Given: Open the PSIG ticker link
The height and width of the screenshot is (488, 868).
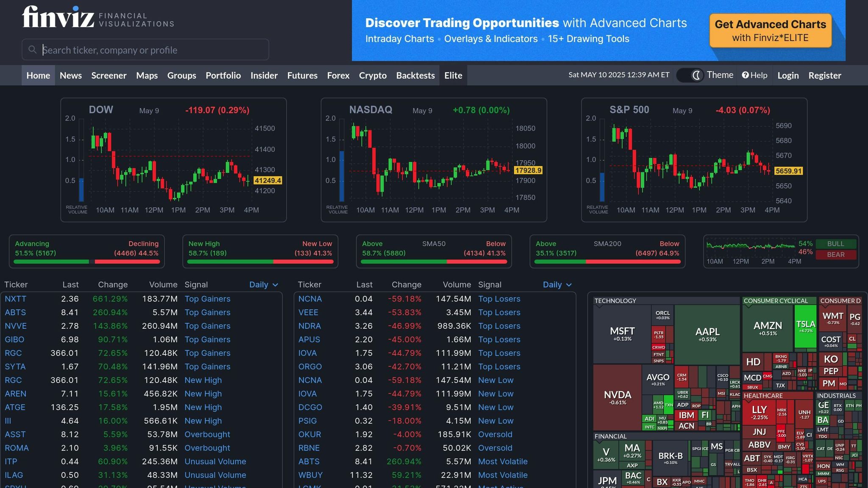Looking at the screenshot, I should tap(308, 421).
